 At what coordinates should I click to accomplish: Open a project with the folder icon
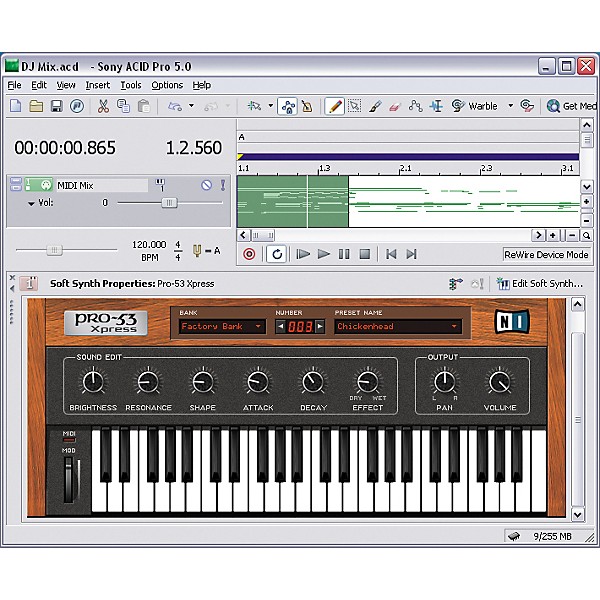[36, 106]
